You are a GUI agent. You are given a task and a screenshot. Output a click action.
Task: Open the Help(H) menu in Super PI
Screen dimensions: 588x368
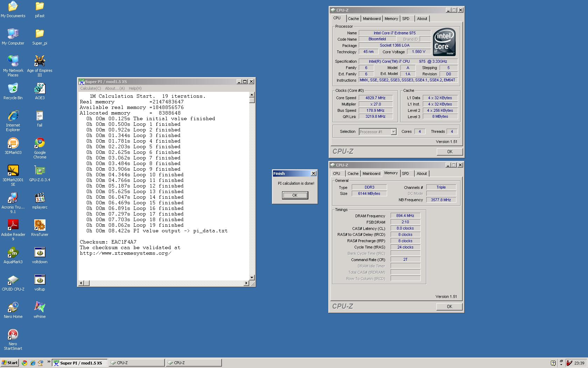[x=135, y=88]
